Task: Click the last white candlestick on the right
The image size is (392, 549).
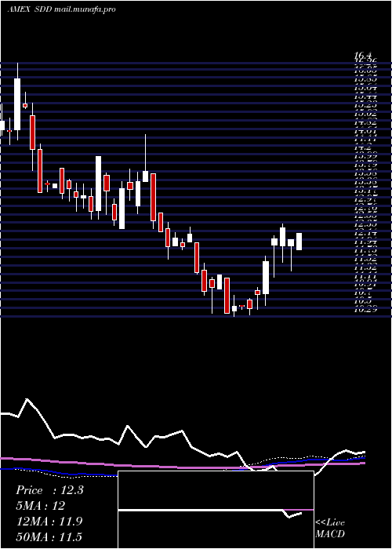Action: pyautogui.click(x=299, y=242)
